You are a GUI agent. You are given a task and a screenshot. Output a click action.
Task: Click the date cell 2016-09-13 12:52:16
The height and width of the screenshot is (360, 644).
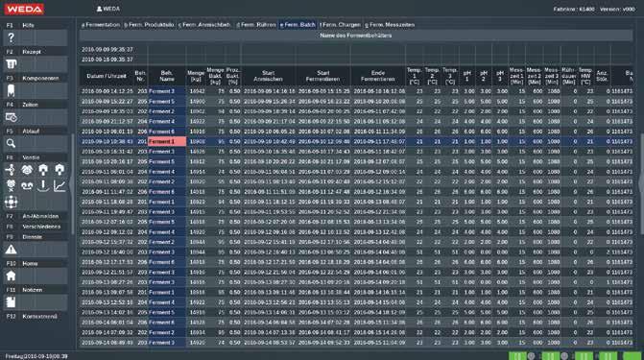tap(107, 302)
